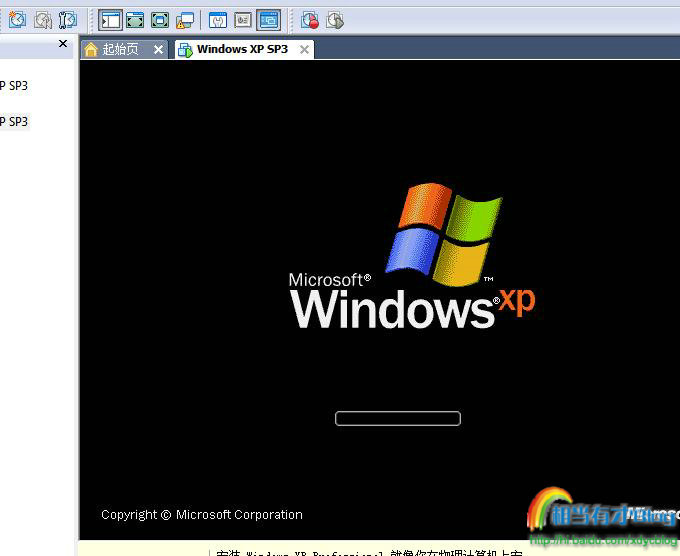Select the Windows XP SP3 tab
The height and width of the screenshot is (556, 680).
pos(244,49)
